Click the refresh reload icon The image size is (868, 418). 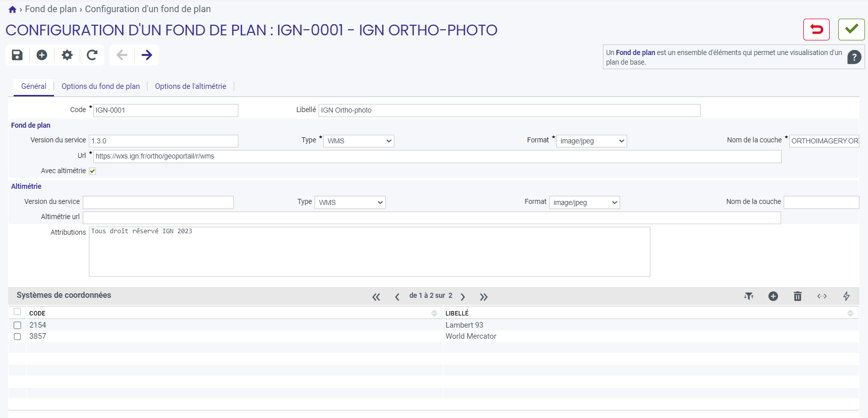[x=92, y=55]
